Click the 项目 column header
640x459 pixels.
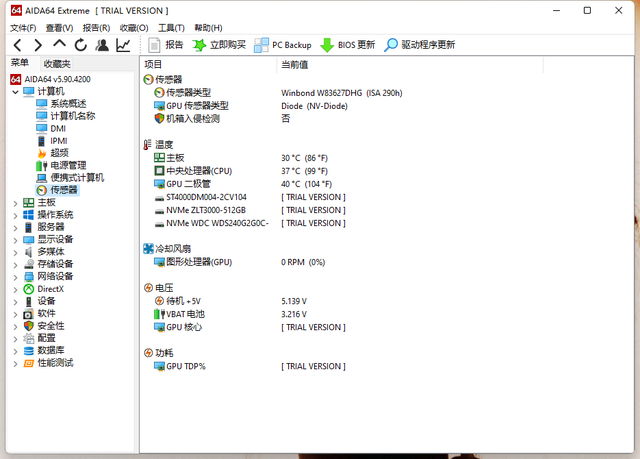click(209, 64)
